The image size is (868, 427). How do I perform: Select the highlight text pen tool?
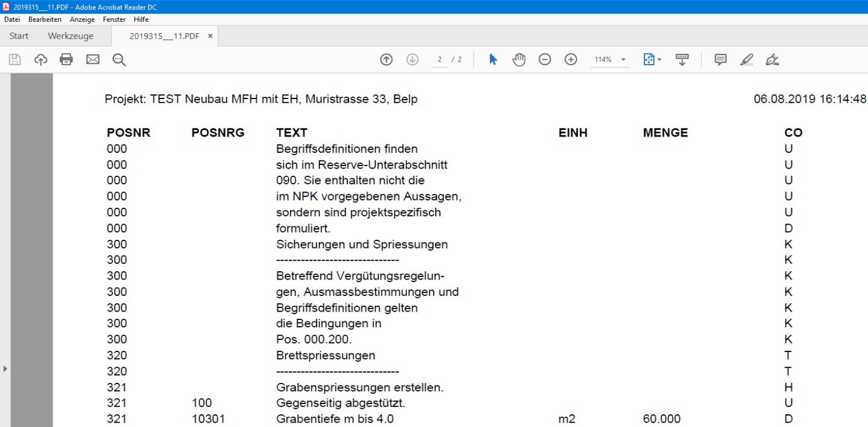pyautogui.click(x=747, y=59)
